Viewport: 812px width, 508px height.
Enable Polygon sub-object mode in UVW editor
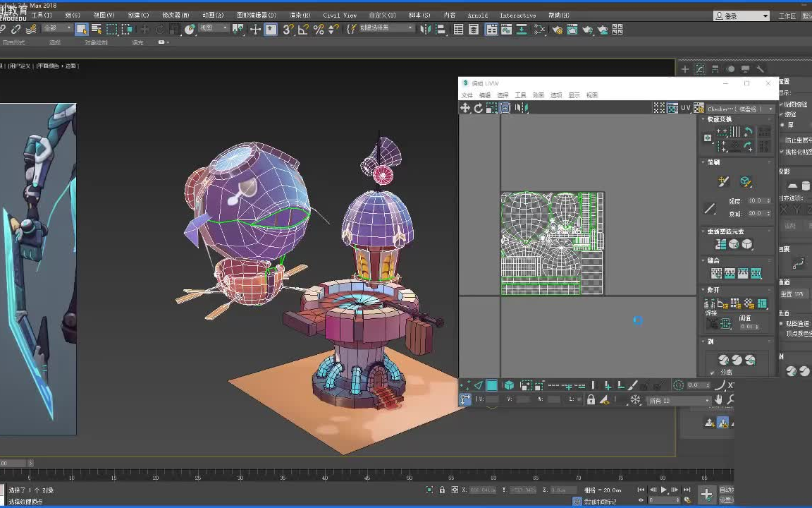tap(492, 385)
